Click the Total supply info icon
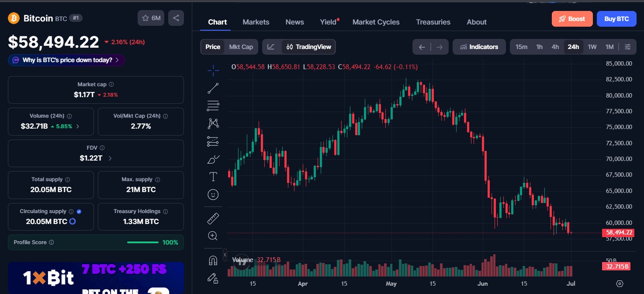This screenshot has width=644, height=294. pos(68,179)
